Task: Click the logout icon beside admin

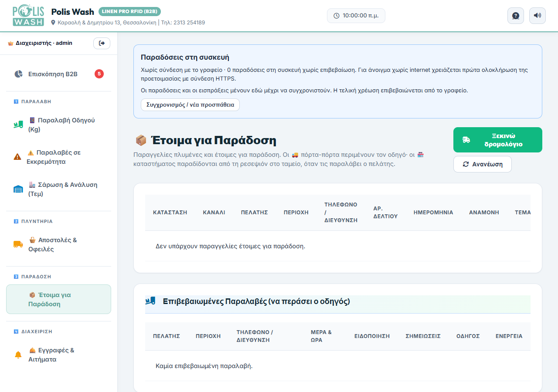Action: click(x=102, y=43)
